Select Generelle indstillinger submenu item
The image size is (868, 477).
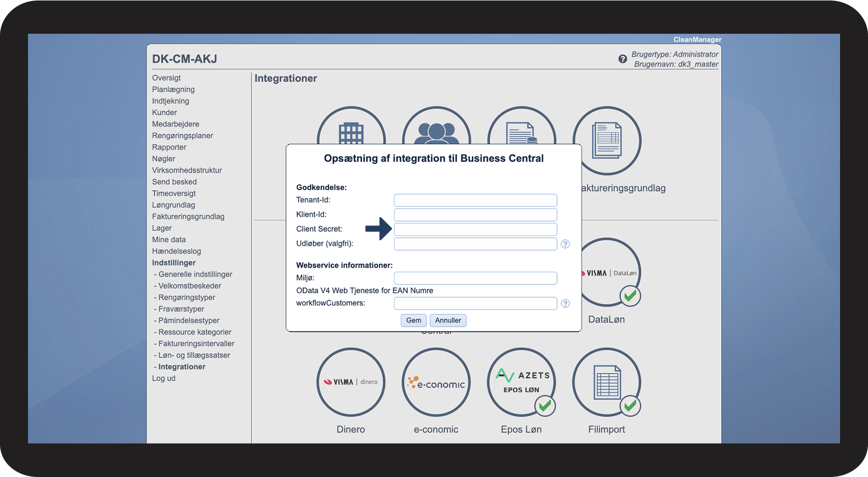pos(195,274)
